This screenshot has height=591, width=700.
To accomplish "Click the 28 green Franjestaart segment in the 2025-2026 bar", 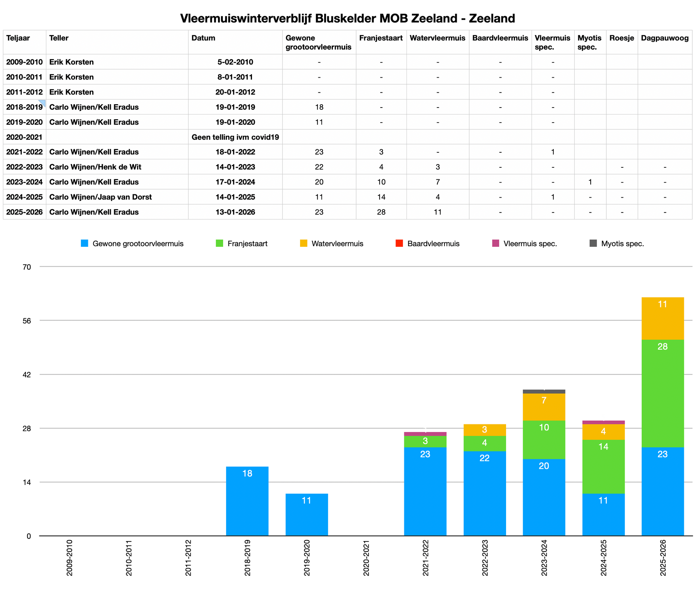I will tap(662, 393).
